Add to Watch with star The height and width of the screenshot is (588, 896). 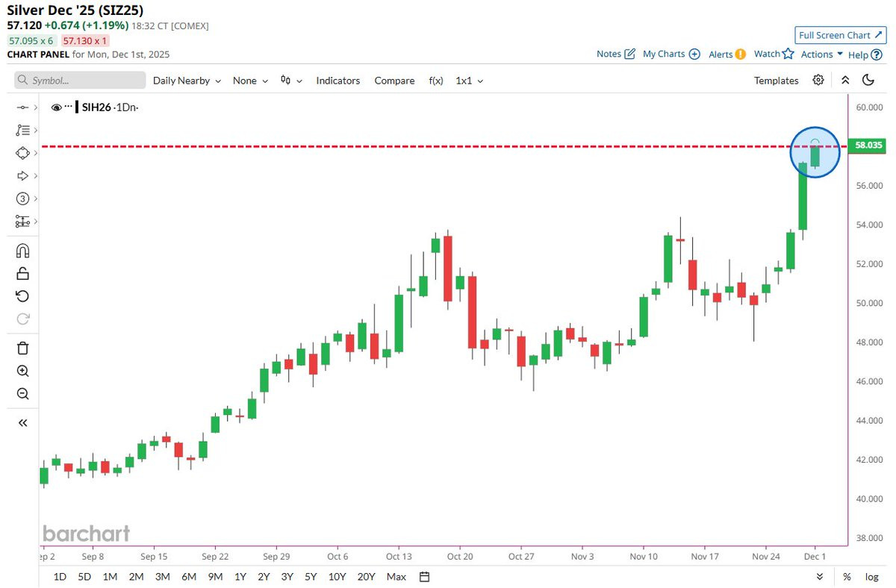(x=774, y=54)
